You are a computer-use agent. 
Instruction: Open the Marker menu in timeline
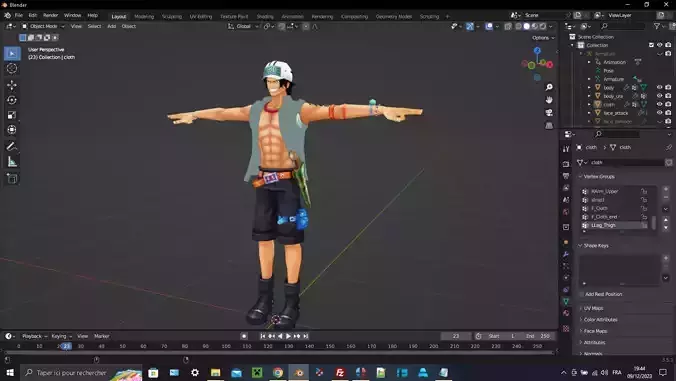pos(102,336)
